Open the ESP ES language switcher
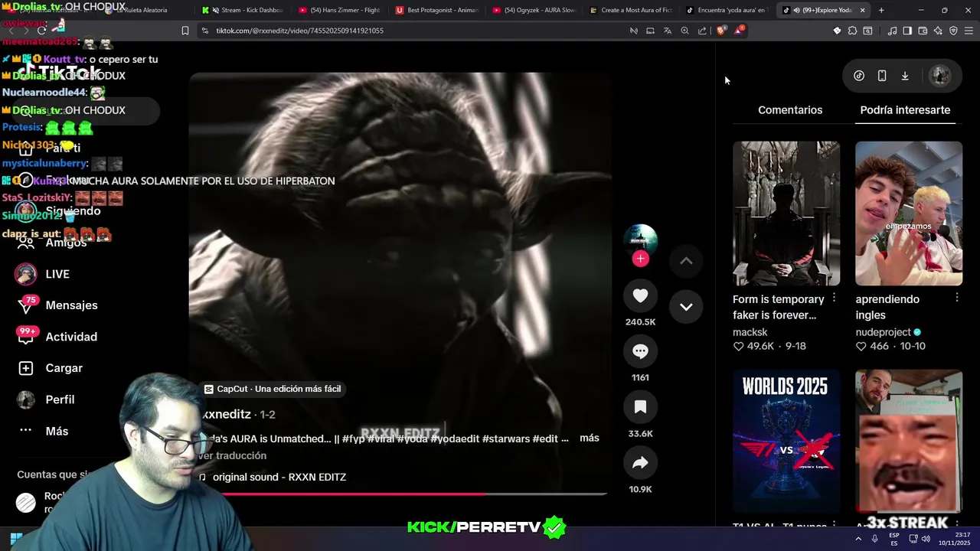 [893, 539]
